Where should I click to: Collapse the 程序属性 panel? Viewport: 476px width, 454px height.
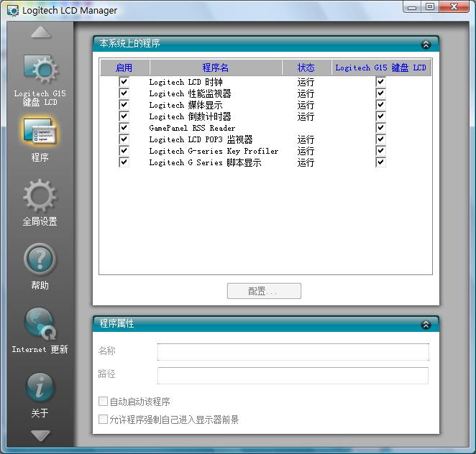[426, 325]
